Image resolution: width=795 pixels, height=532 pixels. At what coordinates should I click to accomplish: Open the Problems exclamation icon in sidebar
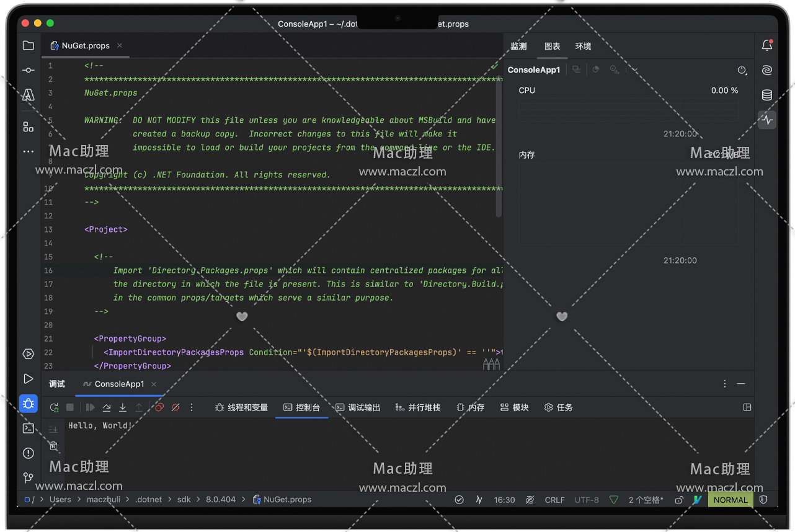(29, 453)
